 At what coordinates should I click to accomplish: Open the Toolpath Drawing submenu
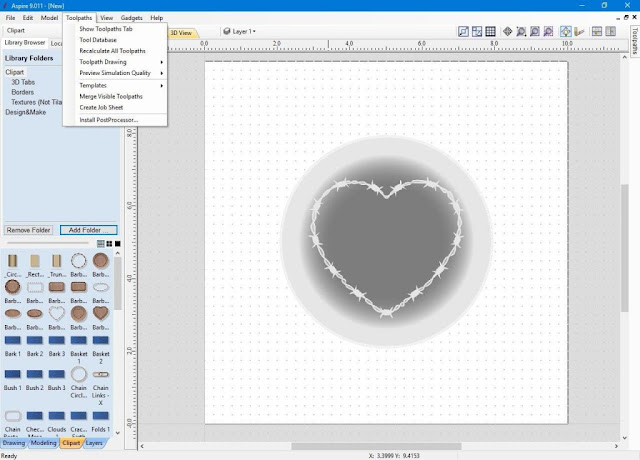(x=115, y=62)
